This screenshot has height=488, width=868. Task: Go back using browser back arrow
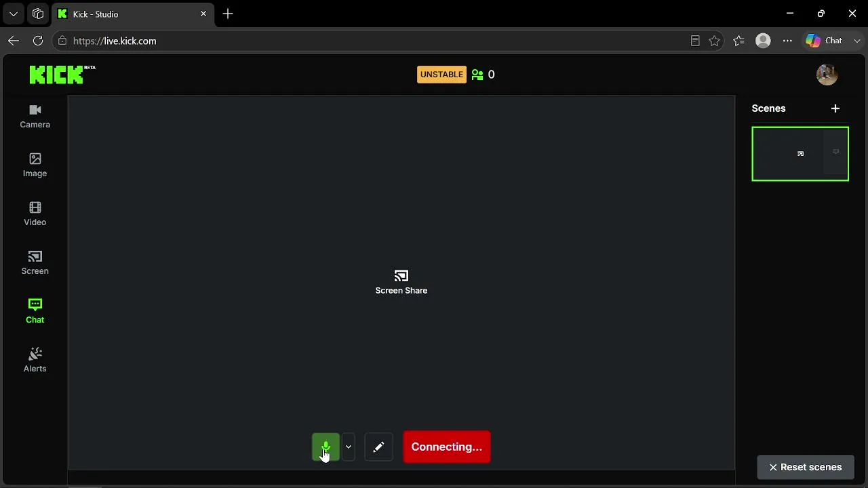tap(14, 41)
